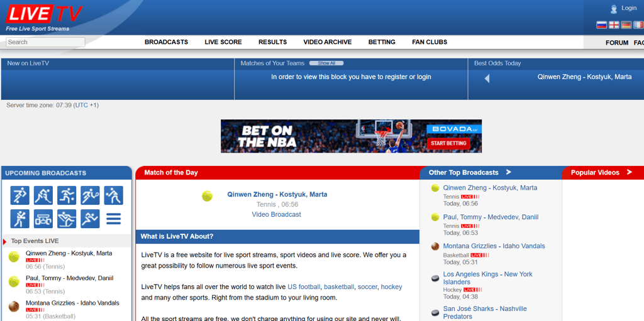
Task: Click 'Today, 04:38' time text
Action: coord(460,297)
